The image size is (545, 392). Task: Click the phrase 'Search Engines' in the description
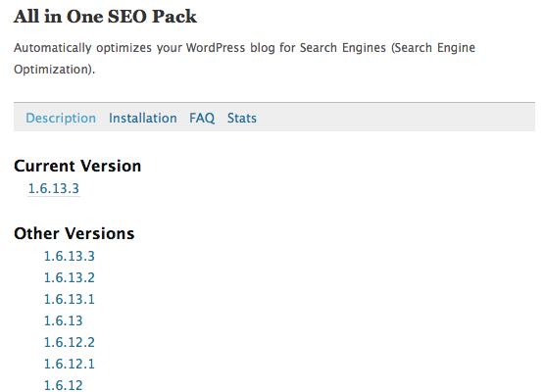(x=343, y=48)
